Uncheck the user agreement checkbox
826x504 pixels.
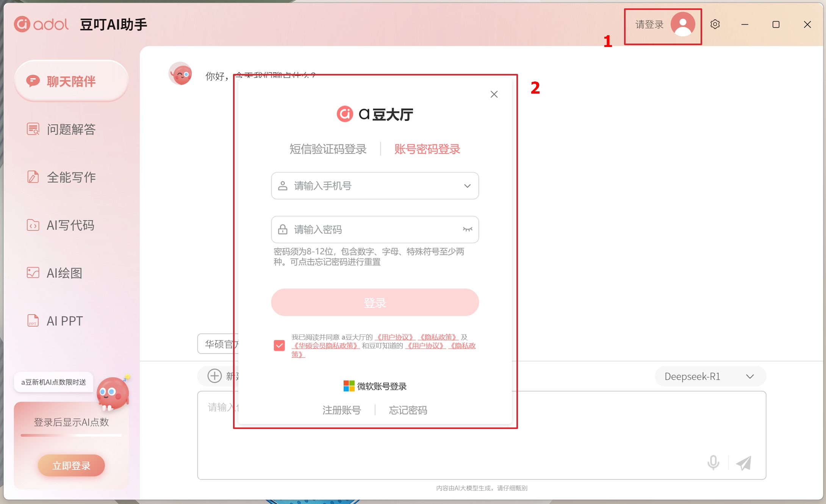coord(279,345)
